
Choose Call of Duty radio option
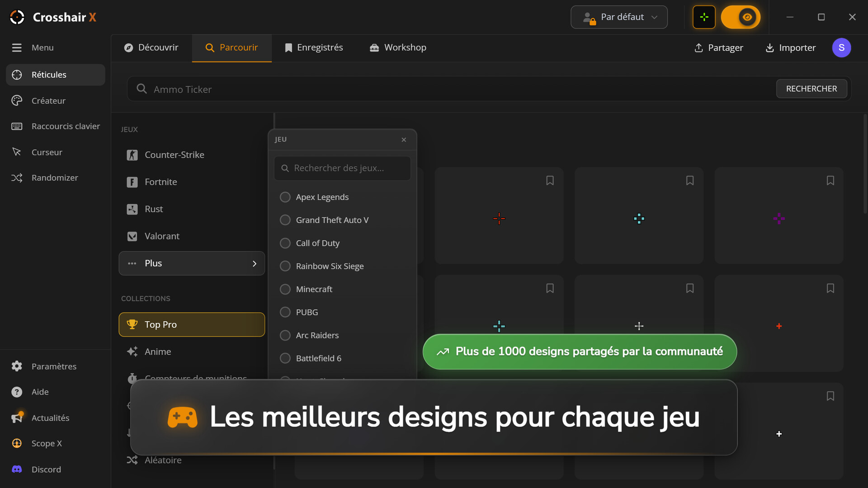[285, 243]
